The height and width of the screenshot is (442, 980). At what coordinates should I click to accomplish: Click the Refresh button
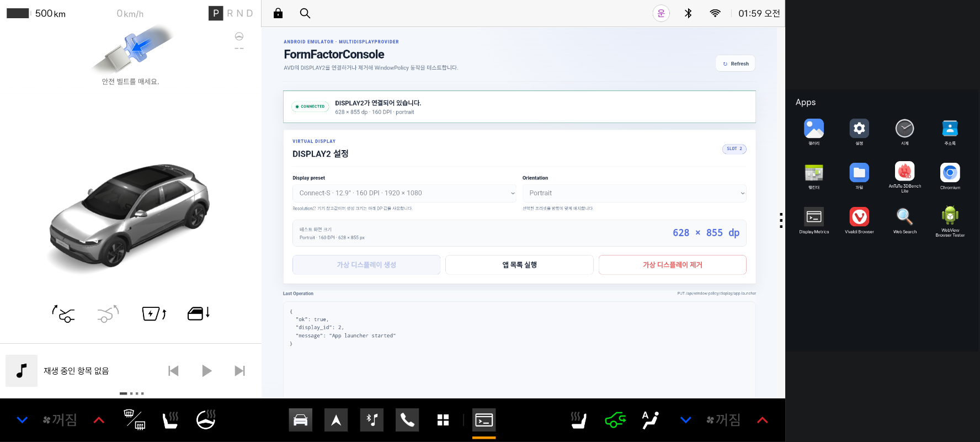pyautogui.click(x=736, y=63)
